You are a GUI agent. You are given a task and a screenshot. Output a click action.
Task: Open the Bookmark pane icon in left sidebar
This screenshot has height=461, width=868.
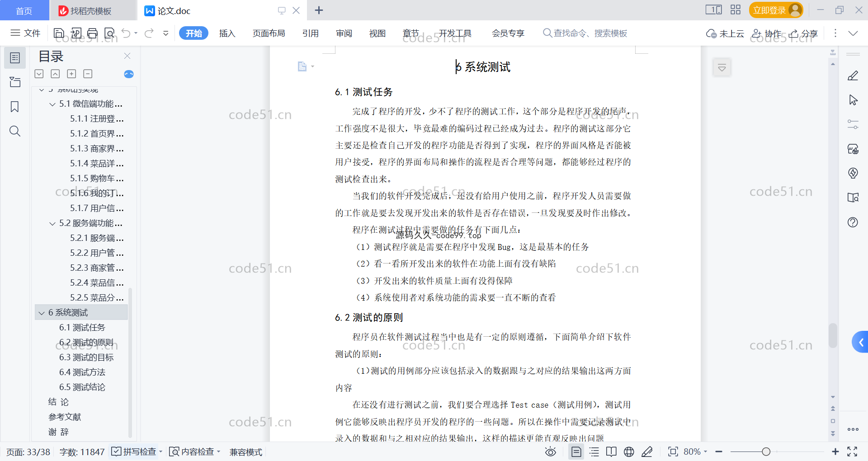pos(15,107)
